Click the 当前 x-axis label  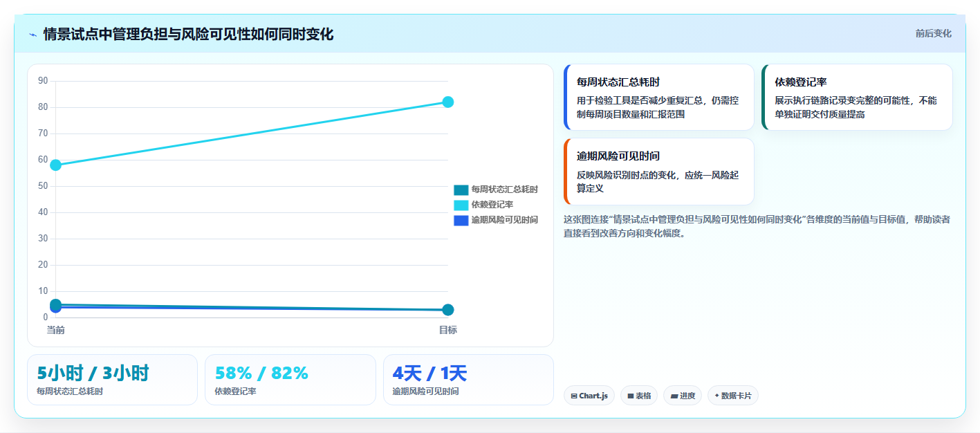tap(55, 330)
